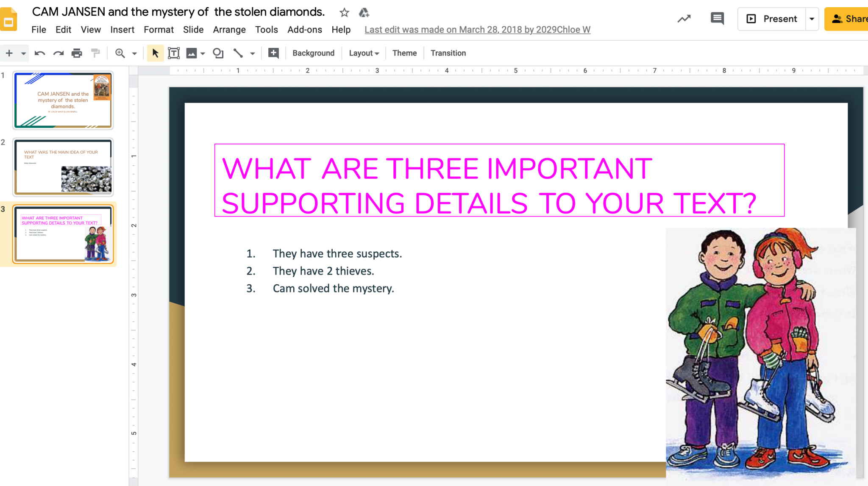Click the Background button

313,53
